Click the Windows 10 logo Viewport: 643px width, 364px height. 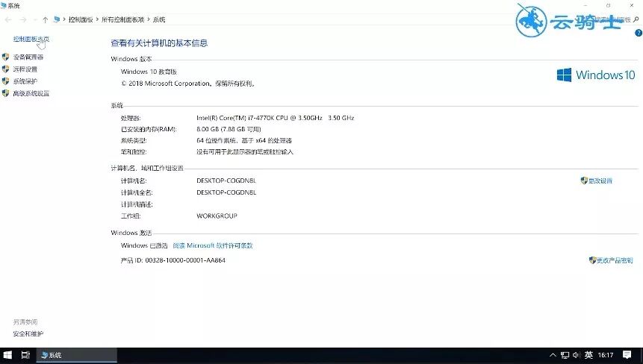[x=595, y=75]
